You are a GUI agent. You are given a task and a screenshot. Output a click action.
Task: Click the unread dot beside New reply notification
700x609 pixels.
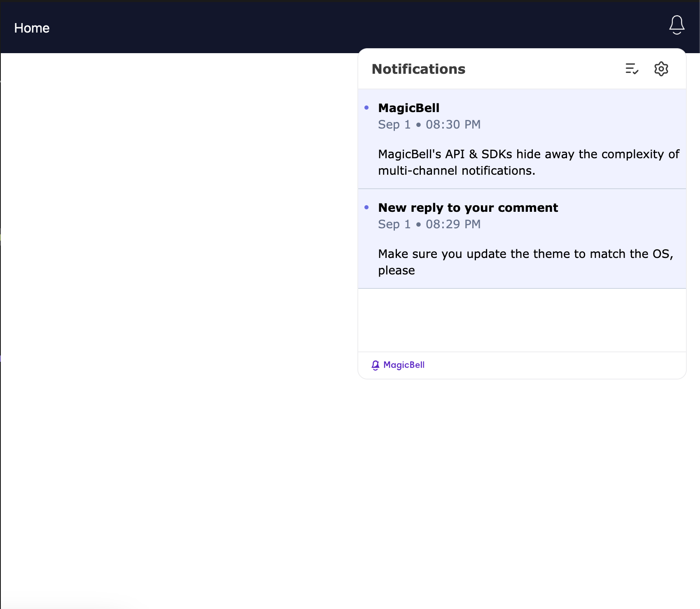tap(366, 207)
